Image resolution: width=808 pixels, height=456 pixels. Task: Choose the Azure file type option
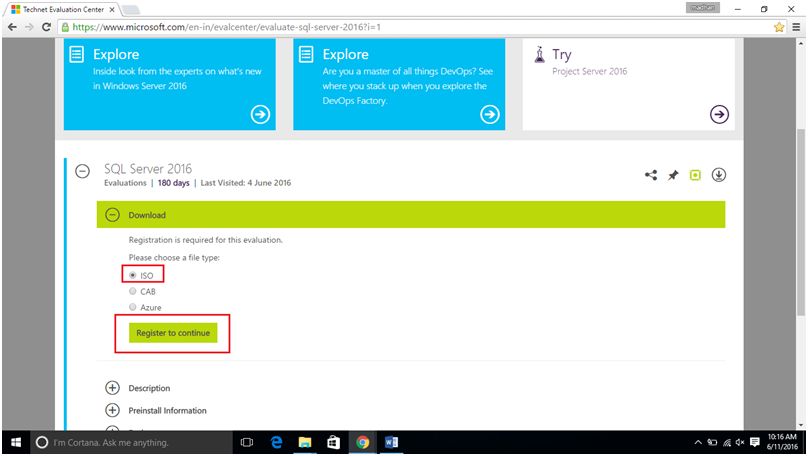coord(133,307)
